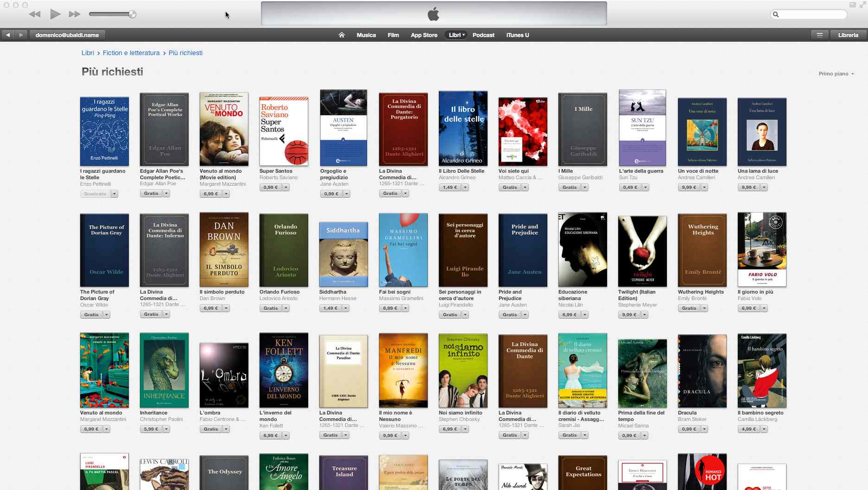Get Orlando Furioso for free
This screenshot has height=490, width=868.
click(x=271, y=308)
